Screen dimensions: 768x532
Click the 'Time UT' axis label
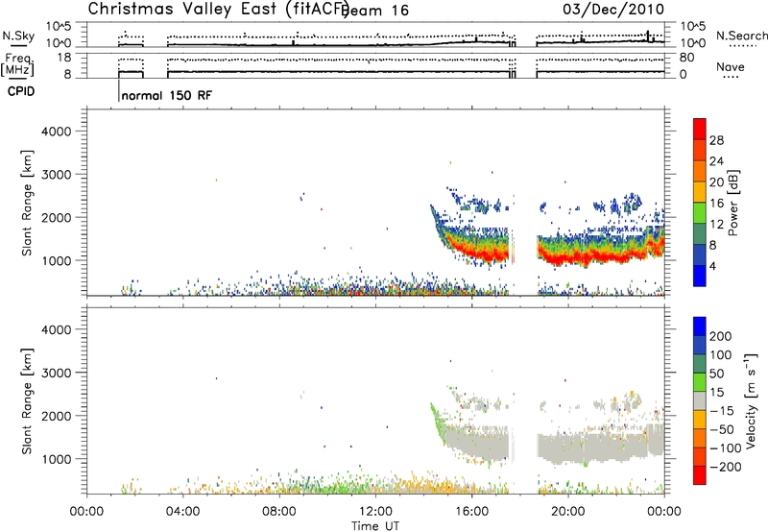point(375,526)
